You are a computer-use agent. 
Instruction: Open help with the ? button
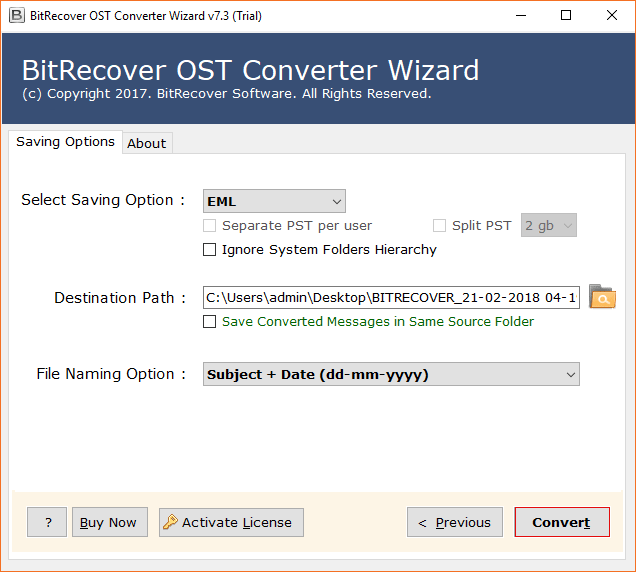[47, 522]
